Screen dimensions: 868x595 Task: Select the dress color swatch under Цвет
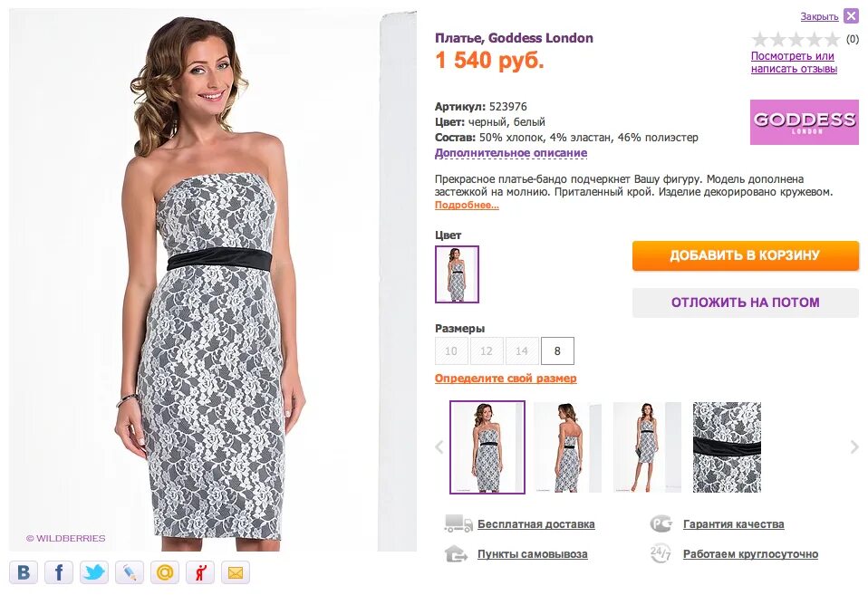coord(457,274)
